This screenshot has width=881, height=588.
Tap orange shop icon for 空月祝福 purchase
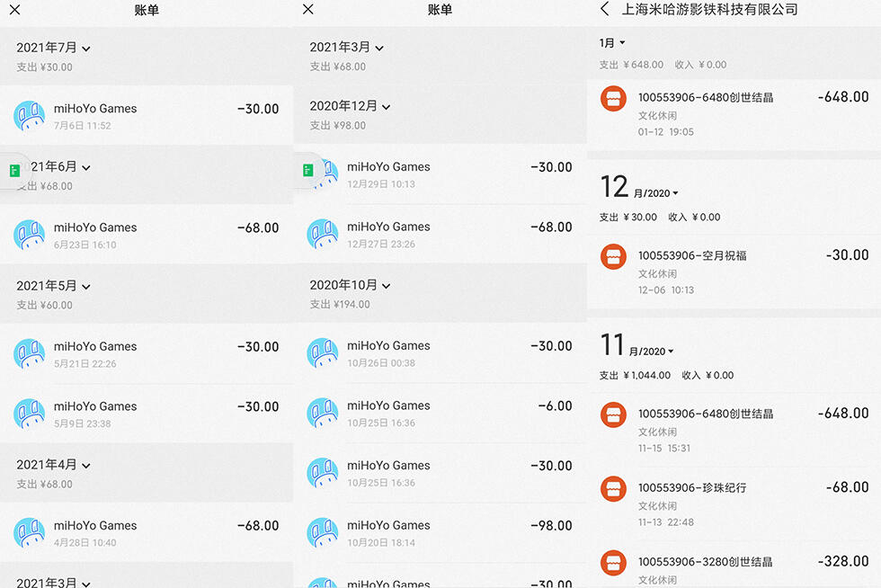(x=613, y=257)
